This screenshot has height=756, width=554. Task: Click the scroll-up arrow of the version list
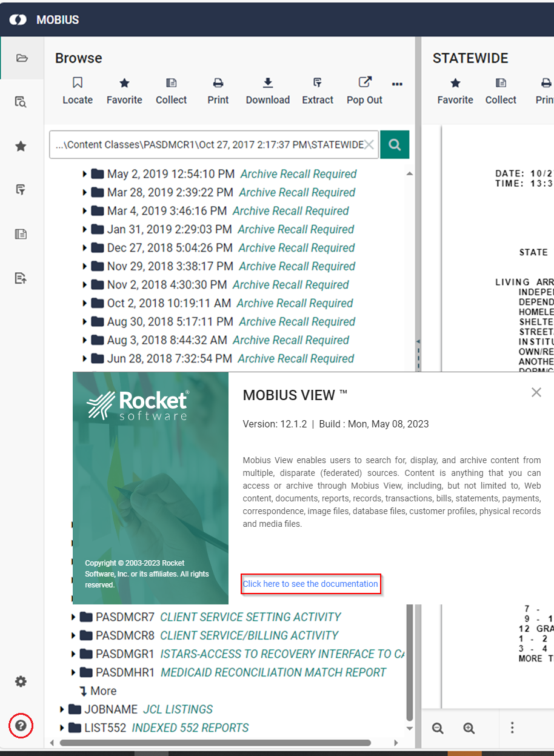(x=409, y=174)
